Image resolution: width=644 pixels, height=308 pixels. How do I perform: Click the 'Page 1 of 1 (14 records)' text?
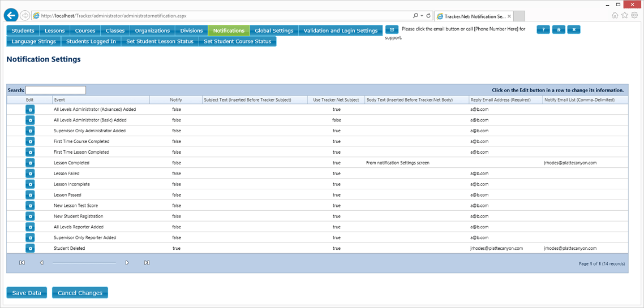(x=602, y=264)
